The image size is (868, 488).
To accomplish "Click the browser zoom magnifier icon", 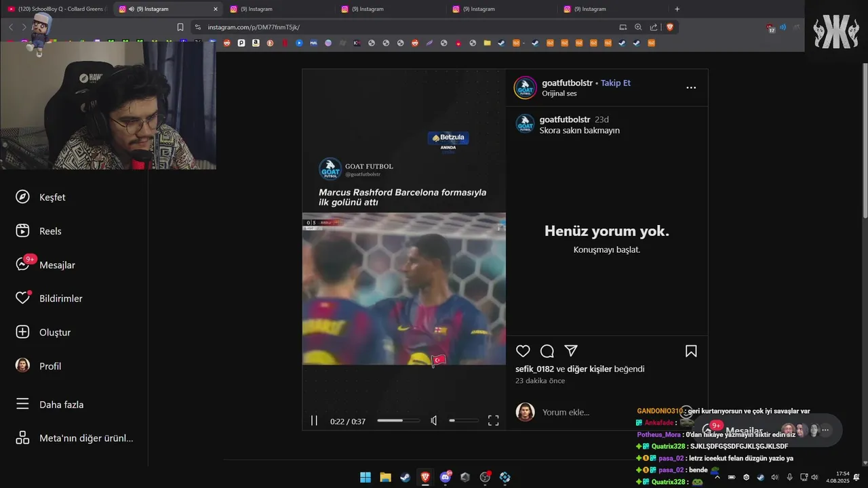I will (x=638, y=27).
